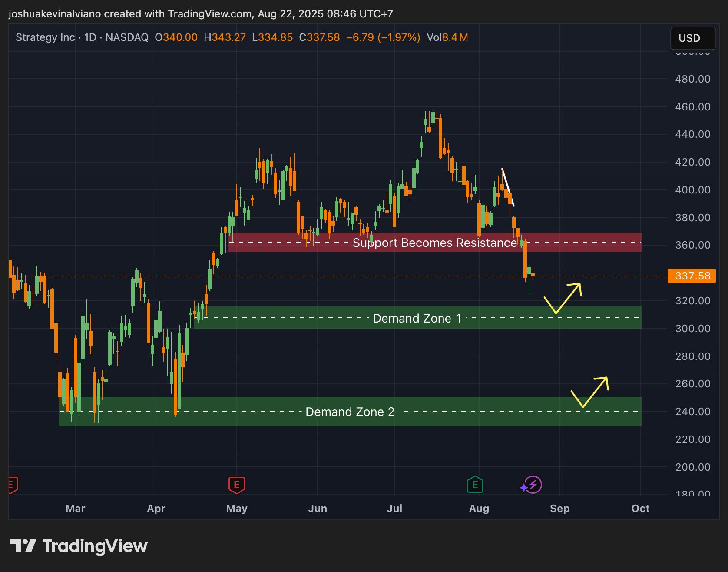Click the 260.00 price axis label
Image resolution: width=728 pixels, height=572 pixels.
[693, 384]
